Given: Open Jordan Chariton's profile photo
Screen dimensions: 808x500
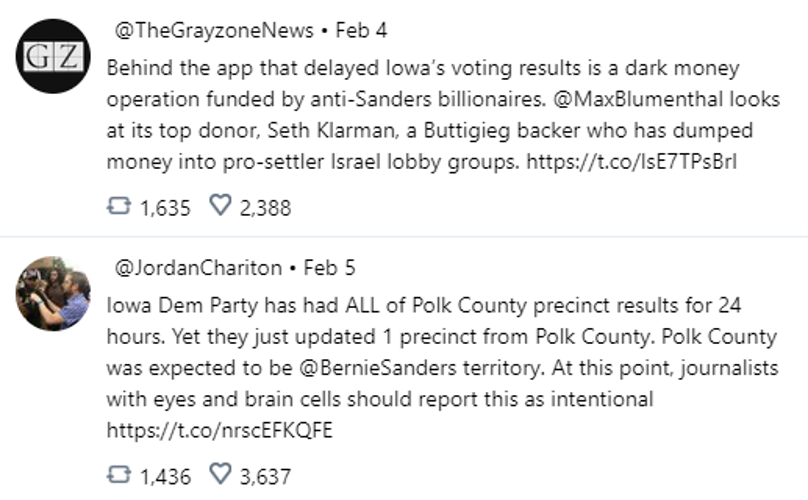Looking at the screenshot, I should tap(53, 293).
